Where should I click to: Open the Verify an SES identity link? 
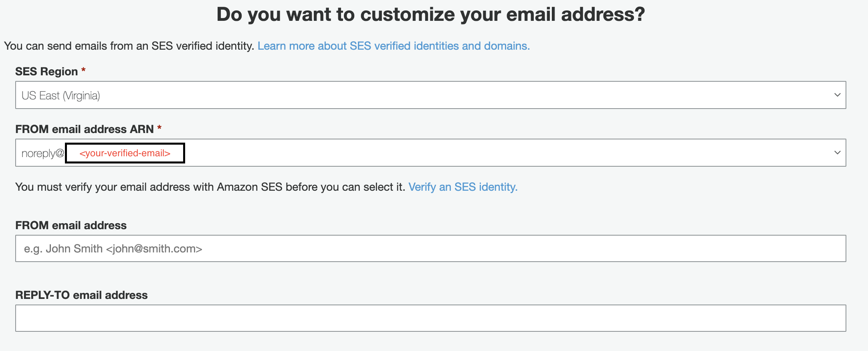coord(463,187)
